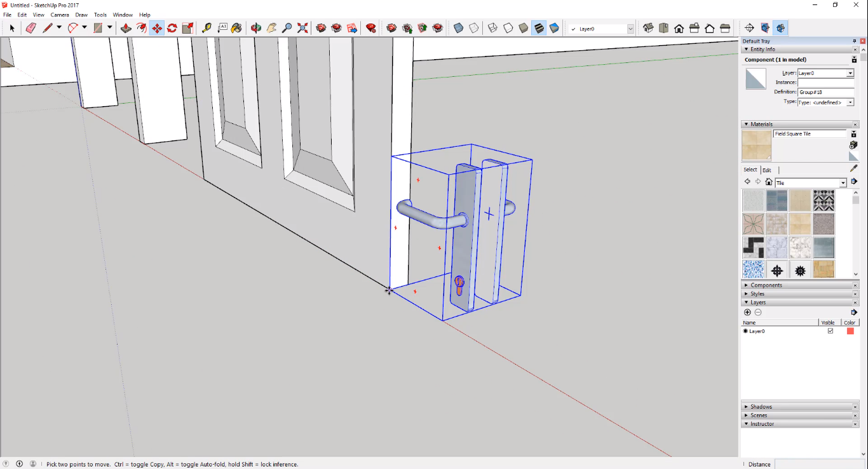Click the Distance measurement field
This screenshot has height=469, width=868.
(819, 464)
